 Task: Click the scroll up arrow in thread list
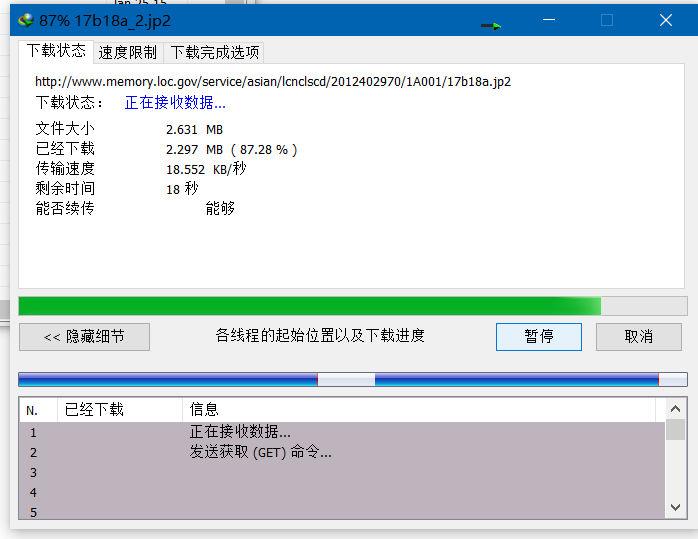pos(675,409)
